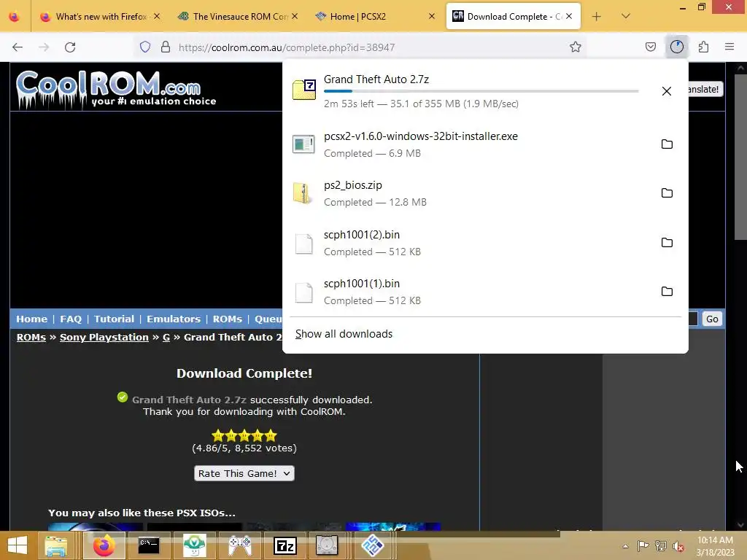Click the five-star rating display
747x560 pixels.
click(x=244, y=435)
